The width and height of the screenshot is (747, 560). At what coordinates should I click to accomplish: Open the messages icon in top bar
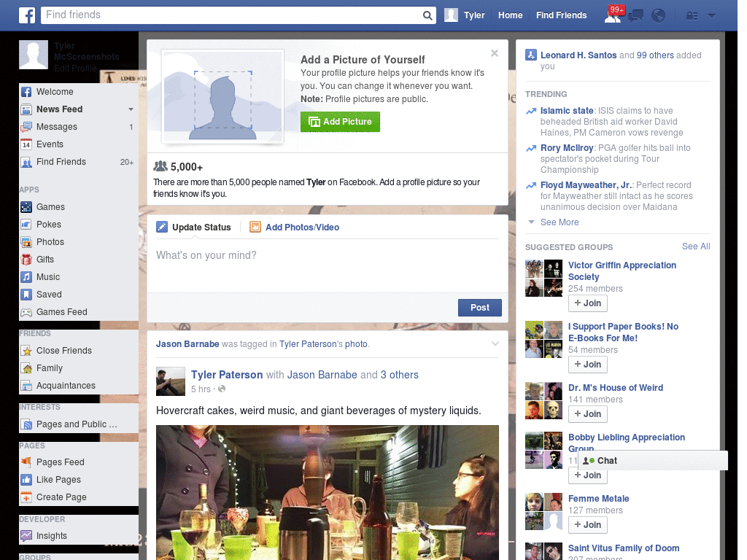[635, 16]
